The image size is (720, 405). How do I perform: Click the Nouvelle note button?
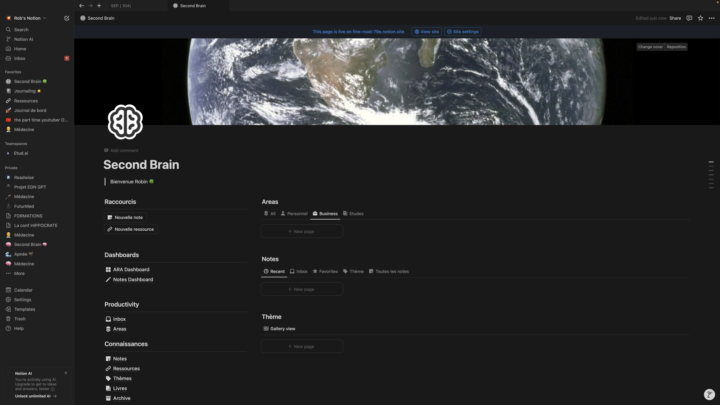[x=128, y=217]
